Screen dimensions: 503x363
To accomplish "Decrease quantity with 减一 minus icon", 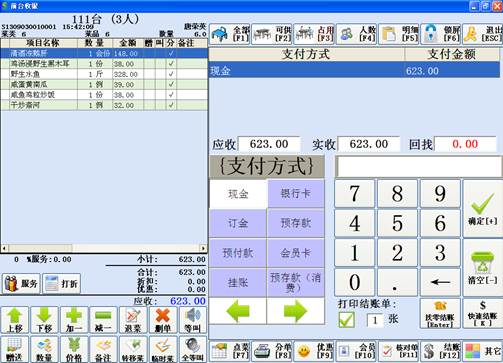I will point(103,320).
